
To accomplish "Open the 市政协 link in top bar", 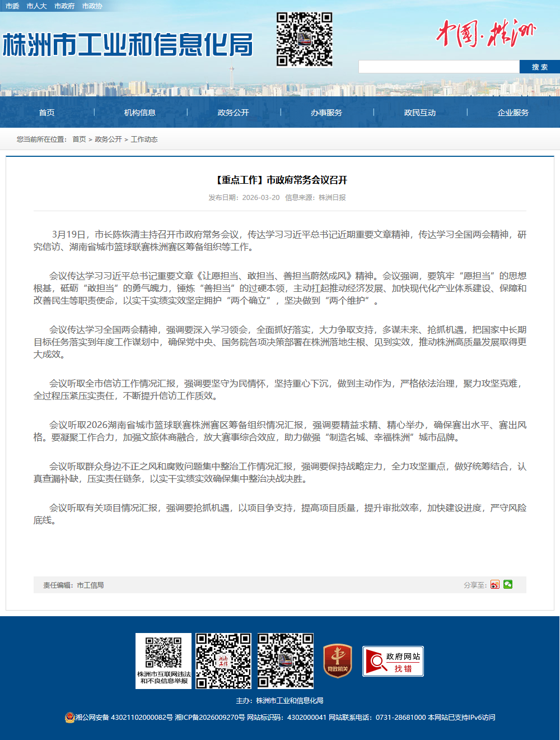I will coord(92,6).
